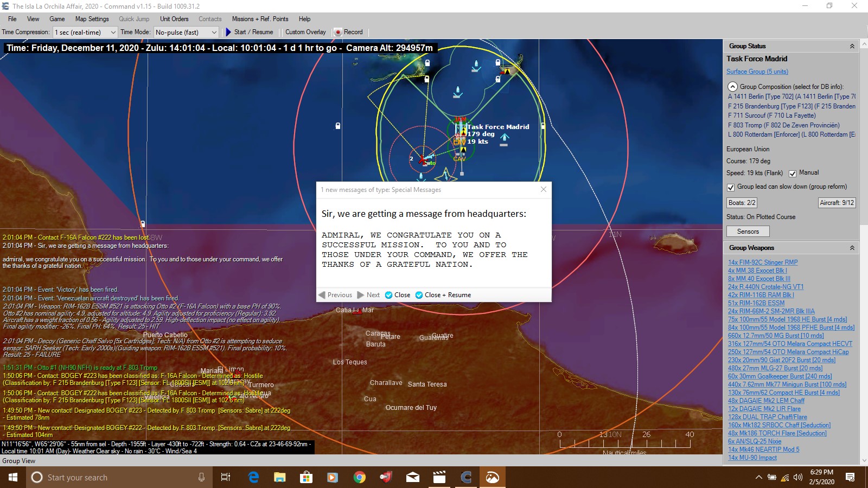868x488 pixels.
Task: Open the Game menu
Action: pos(57,19)
